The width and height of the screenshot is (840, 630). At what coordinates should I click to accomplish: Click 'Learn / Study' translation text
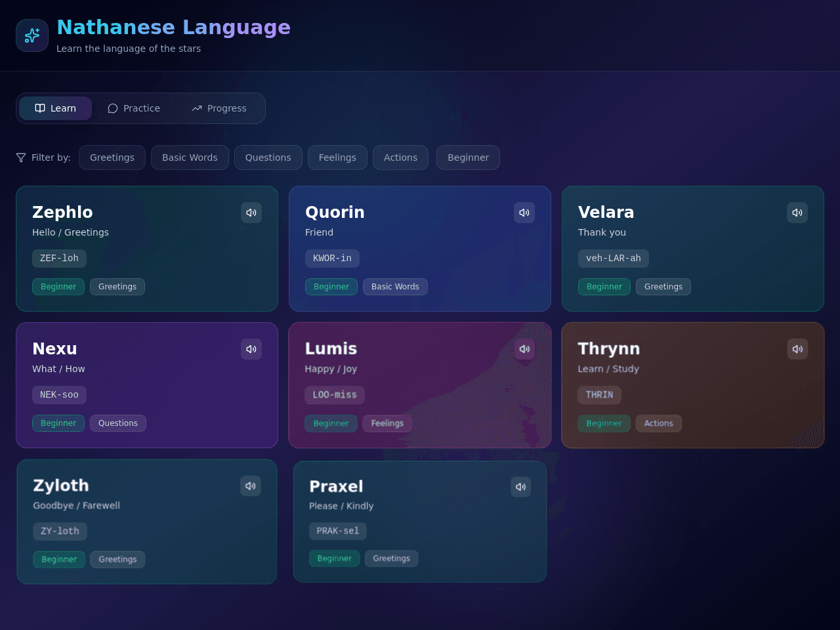point(608,369)
